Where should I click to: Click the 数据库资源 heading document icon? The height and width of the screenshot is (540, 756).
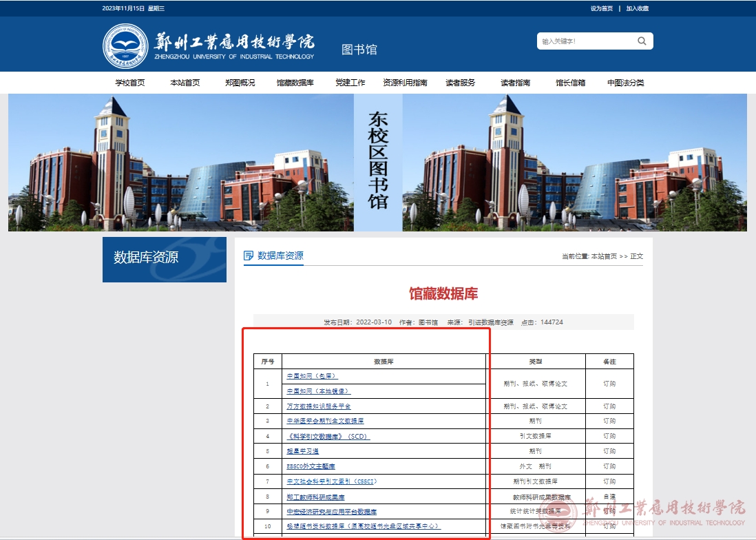[x=249, y=256]
